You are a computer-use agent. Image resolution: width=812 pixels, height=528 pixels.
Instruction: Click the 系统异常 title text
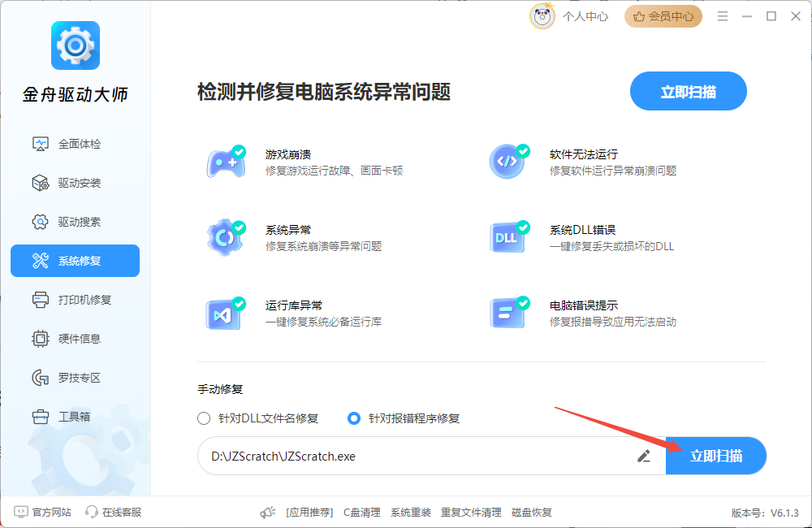(288, 230)
